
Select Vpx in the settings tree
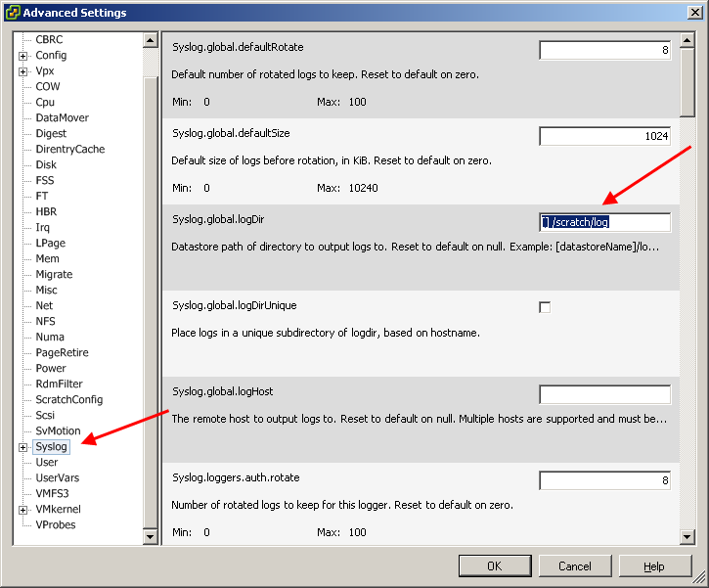tap(45, 71)
